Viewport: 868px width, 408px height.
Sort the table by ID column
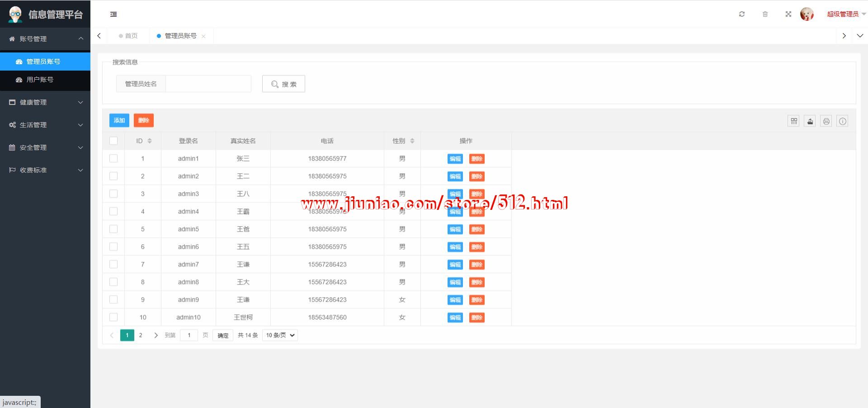tap(150, 141)
